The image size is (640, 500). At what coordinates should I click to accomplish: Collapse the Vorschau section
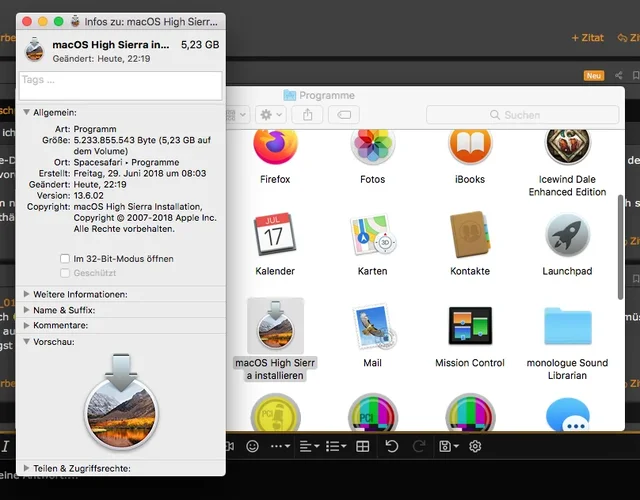(x=26, y=342)
